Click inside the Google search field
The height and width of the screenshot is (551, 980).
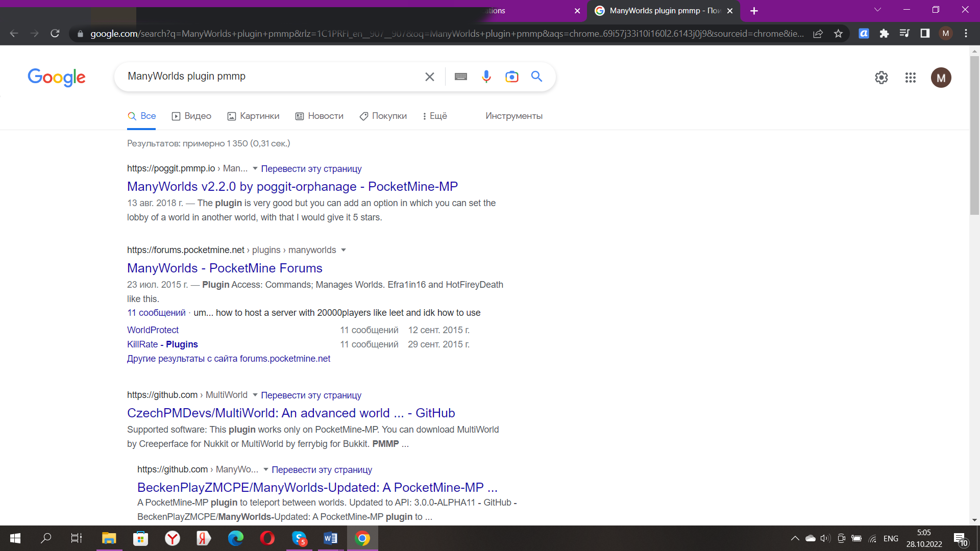click(271, 77)
